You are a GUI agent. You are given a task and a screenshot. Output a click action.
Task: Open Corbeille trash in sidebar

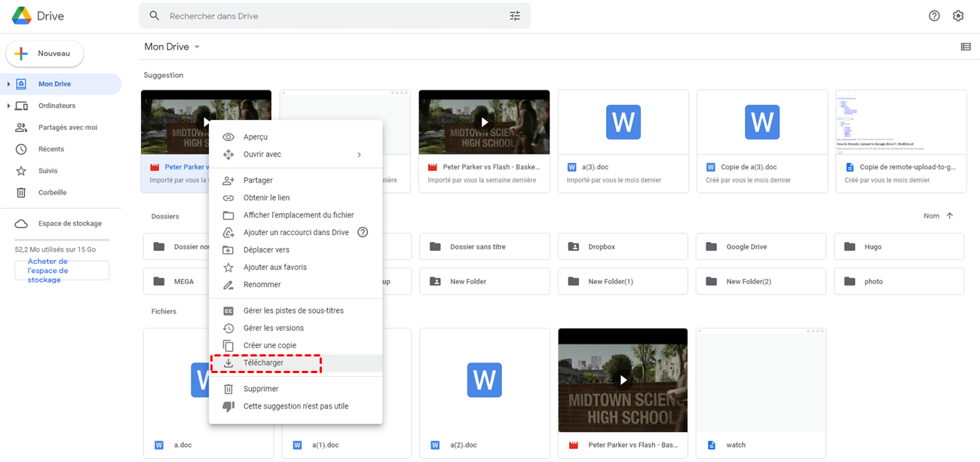click(x=52, y=192)
